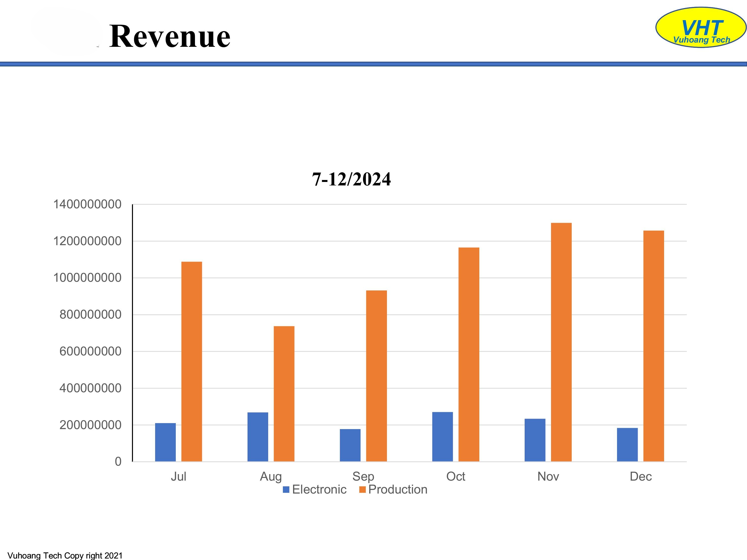Select the Electronic legend label
747x560 pixels.
(x=319, y=490)
